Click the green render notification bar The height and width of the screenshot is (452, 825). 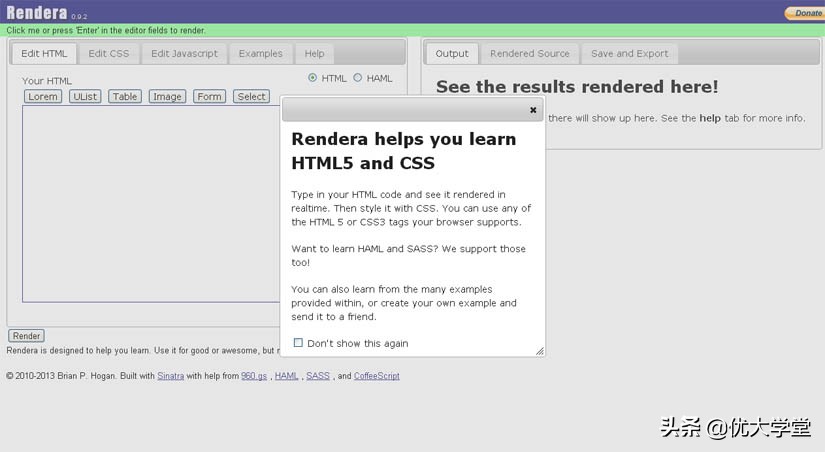(412, 30)
